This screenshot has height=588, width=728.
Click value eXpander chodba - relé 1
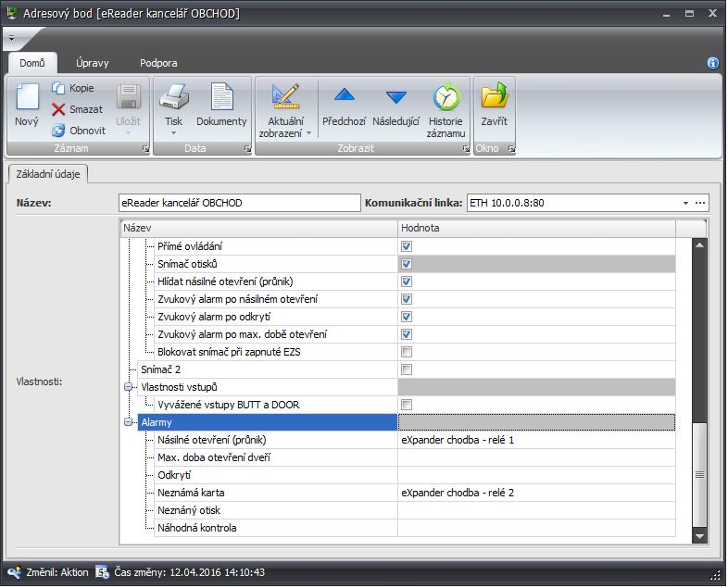[458, 440]
